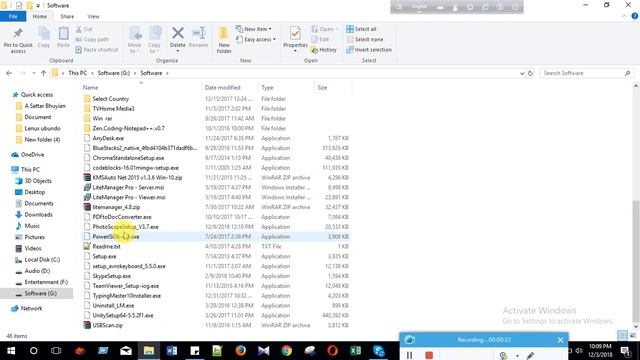Select Downloads in navigation pane
Screen dimensions: 640x360
click(38, 214)
